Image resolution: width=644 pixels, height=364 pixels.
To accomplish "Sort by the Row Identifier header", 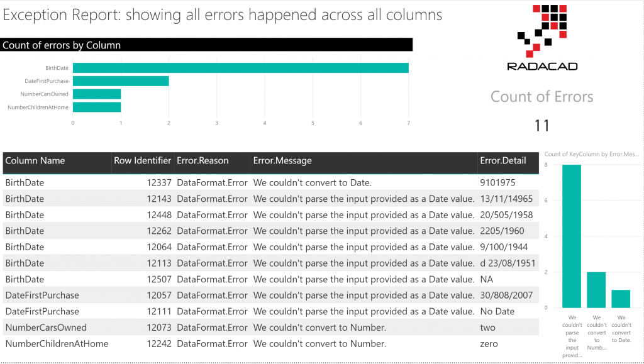I will click(142, 161).
